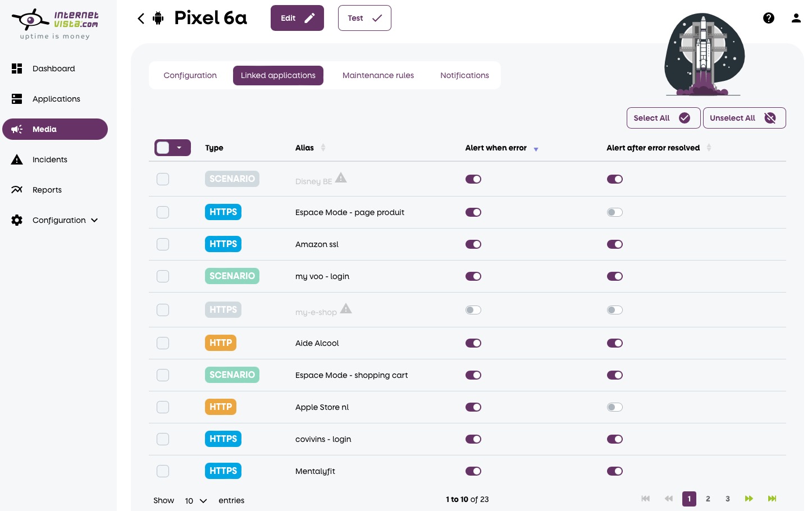This screenshot has width=812, height=511.
Task: Click the warning triangle next to my-e-shop
Action: 346,308
